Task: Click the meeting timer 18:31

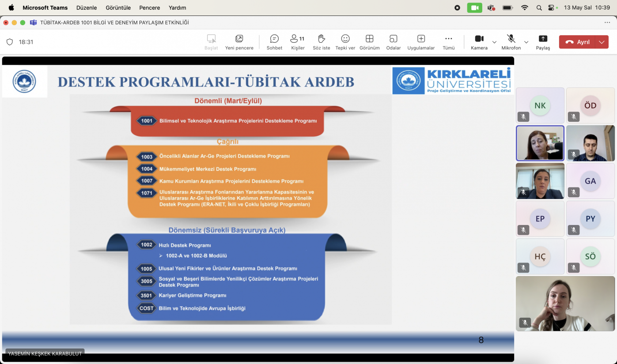Action: coord(26,42)
